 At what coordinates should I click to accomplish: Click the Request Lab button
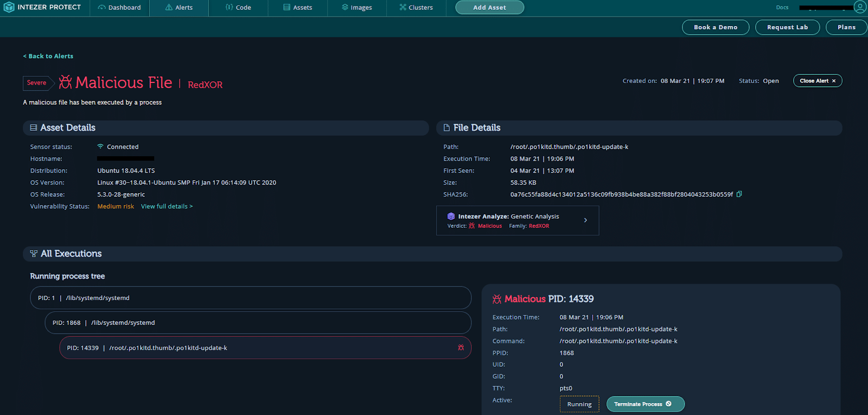(787, 27)
